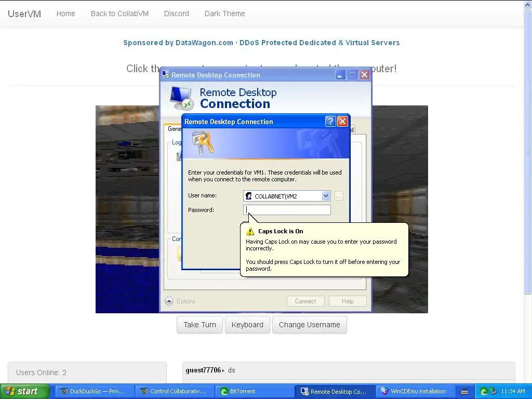
Task: Click the VM display area left of dialog
Action: [x=127, y=209]
